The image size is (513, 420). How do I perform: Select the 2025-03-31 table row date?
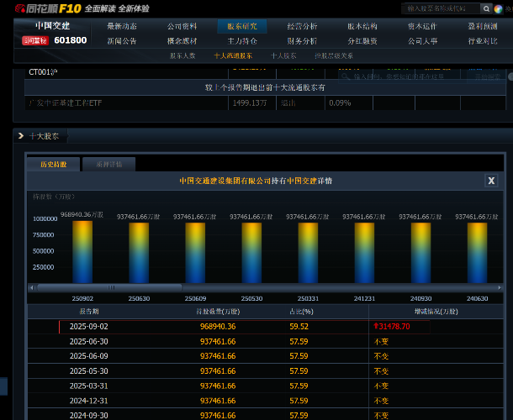(88, 386)
